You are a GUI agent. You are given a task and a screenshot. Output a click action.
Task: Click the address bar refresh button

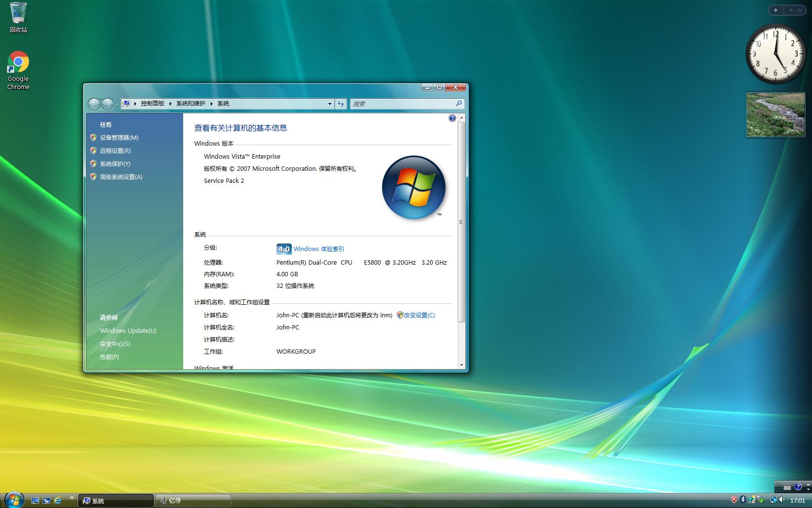pos(341,104)
